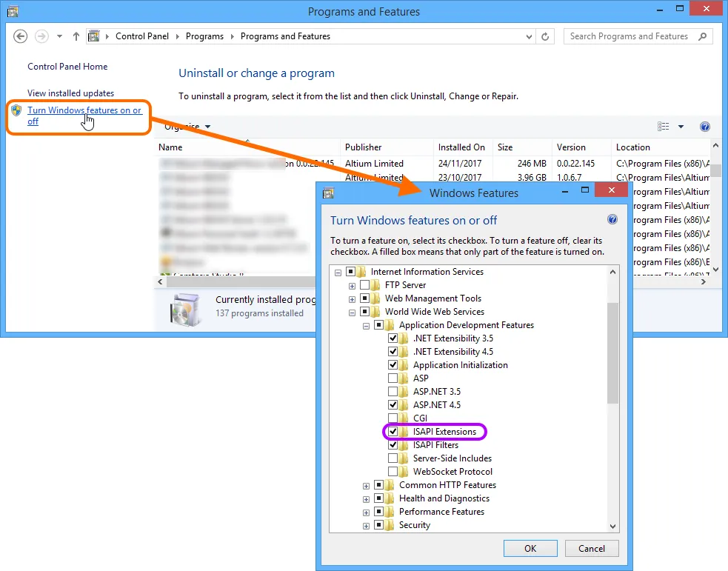The height and width of the screenshot is (571, 728).
Task: Enable the ASP.NET 3.5 checkbox
Action: [x=393, y=392]
